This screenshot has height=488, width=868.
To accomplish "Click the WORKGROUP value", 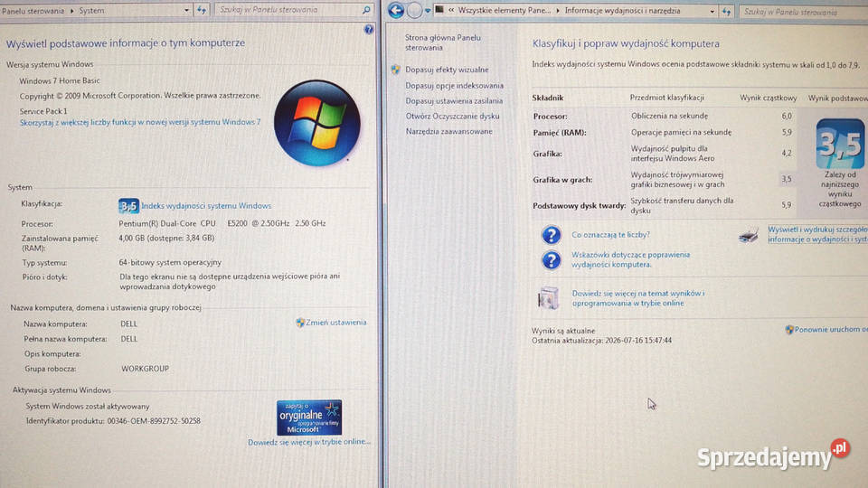I will pos(145,369).
